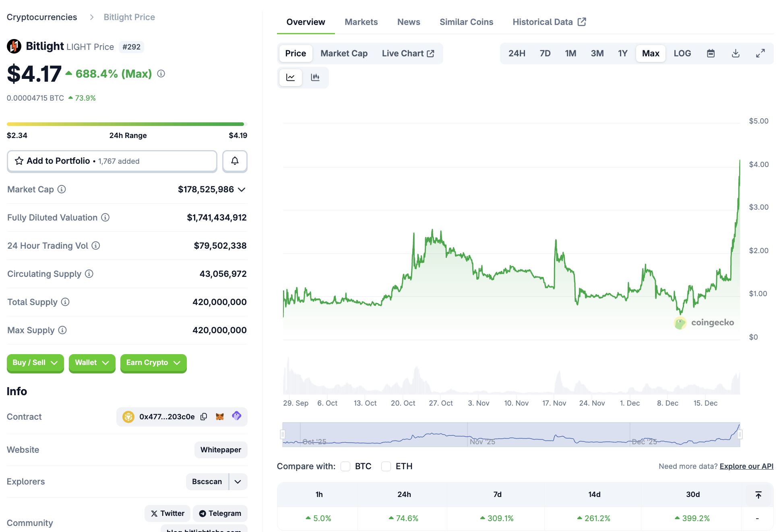The height and width of the screenshot is (532, 777).
Task: Open the calendar date range picker
Action: click(711, 54)
